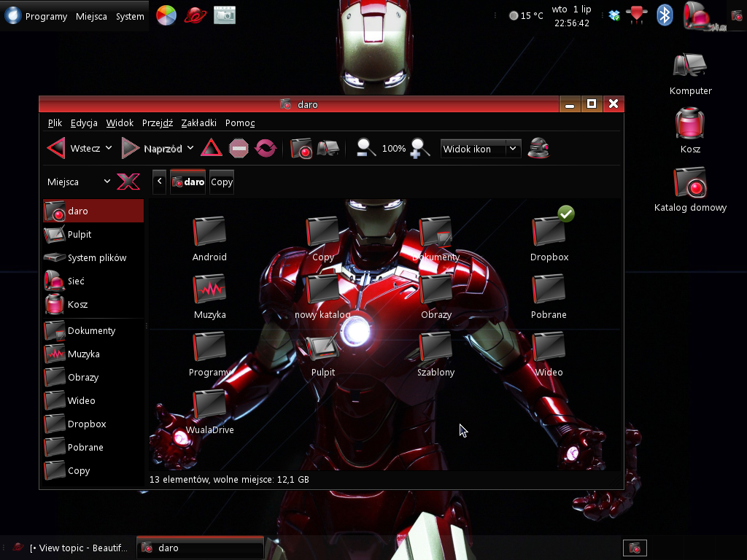The height and width of the screenshot is (560, 747).
Task: Click the Stop loading icon
Action: [x=239, y=148]
